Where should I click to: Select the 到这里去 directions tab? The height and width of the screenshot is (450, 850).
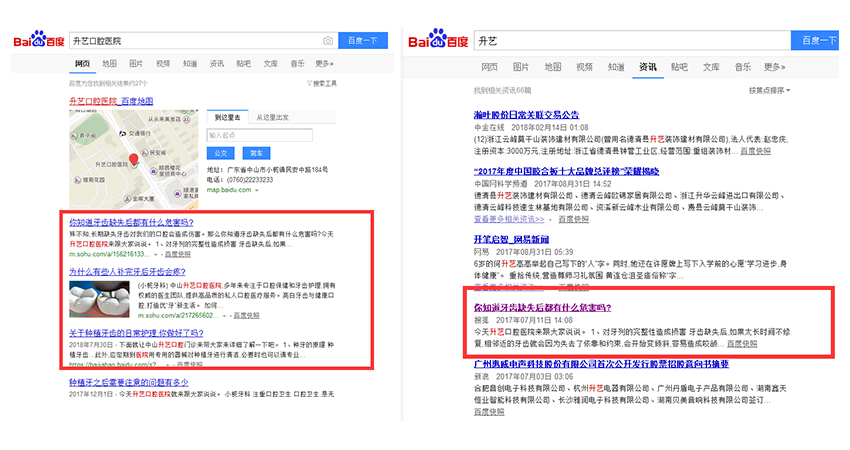click(x=228, y=117)
